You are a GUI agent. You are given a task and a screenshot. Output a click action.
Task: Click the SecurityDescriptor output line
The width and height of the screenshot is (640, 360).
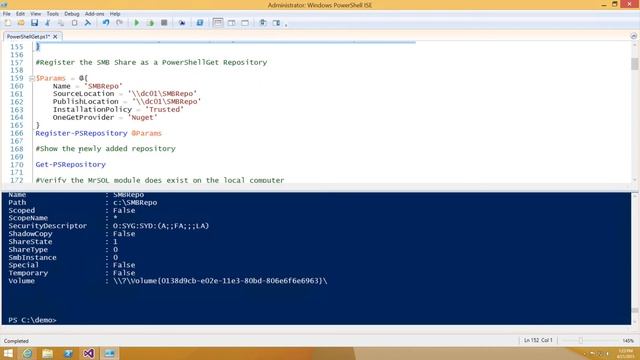pos(109,226)
